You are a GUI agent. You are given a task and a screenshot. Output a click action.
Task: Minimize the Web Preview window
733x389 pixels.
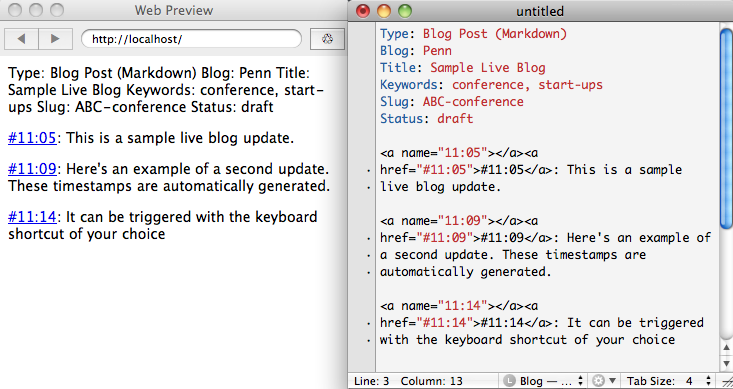tap(36, 10)
